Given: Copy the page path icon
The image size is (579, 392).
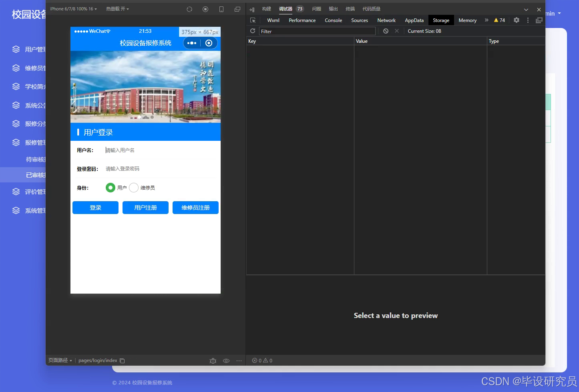Looking at the screenshot, I should point(123,361).
